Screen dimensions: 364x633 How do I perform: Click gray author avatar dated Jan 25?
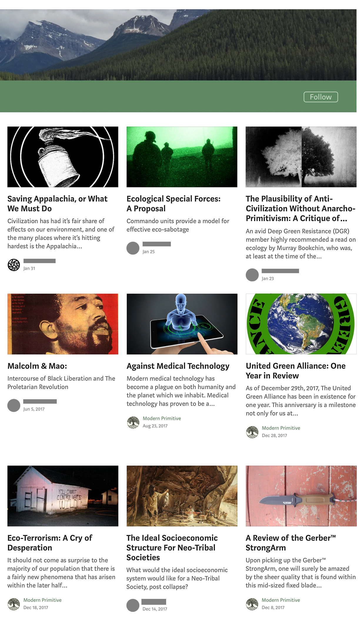click(x=133, y=248)
